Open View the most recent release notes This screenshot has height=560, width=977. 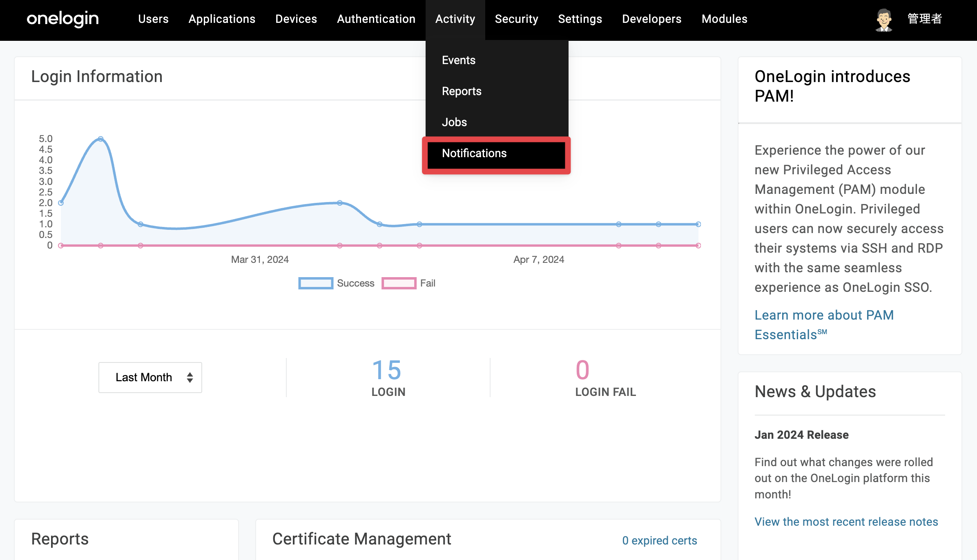point(846,522)
